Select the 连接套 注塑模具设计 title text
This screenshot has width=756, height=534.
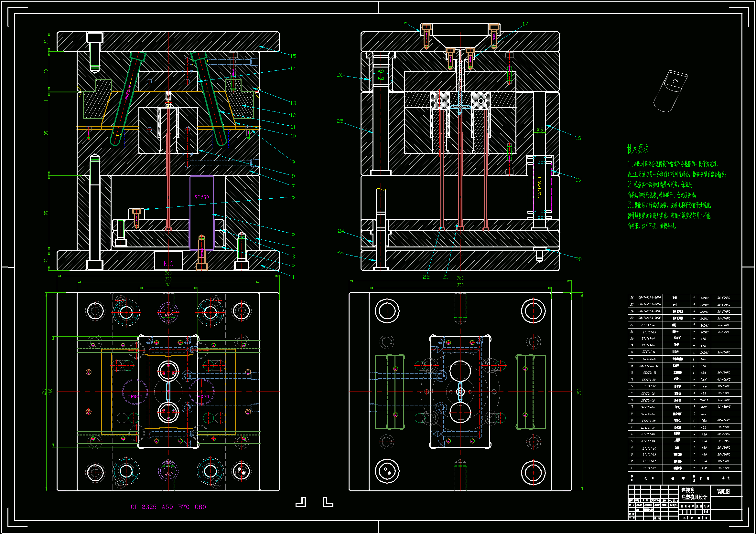coord(694,494)
